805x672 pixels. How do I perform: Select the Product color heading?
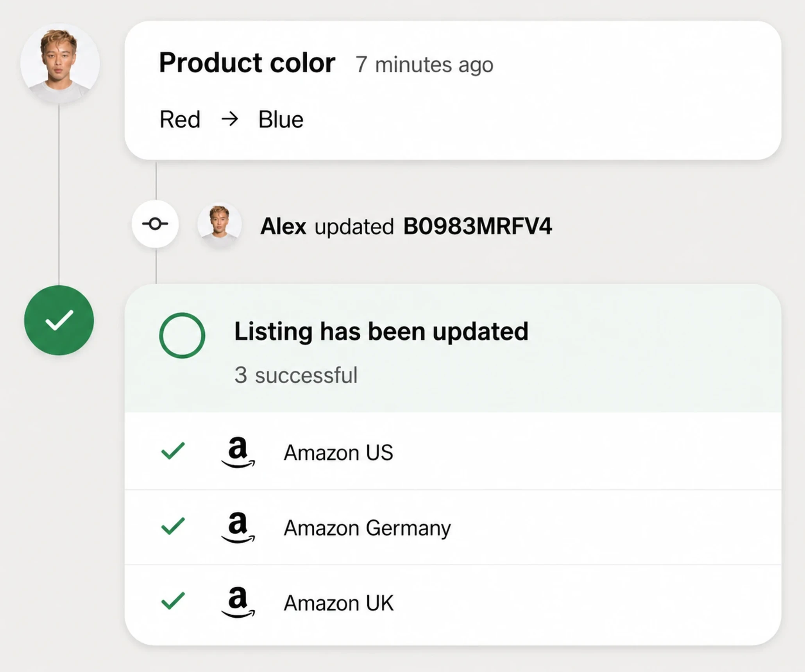pyautogui.click(x=247, y=63)
